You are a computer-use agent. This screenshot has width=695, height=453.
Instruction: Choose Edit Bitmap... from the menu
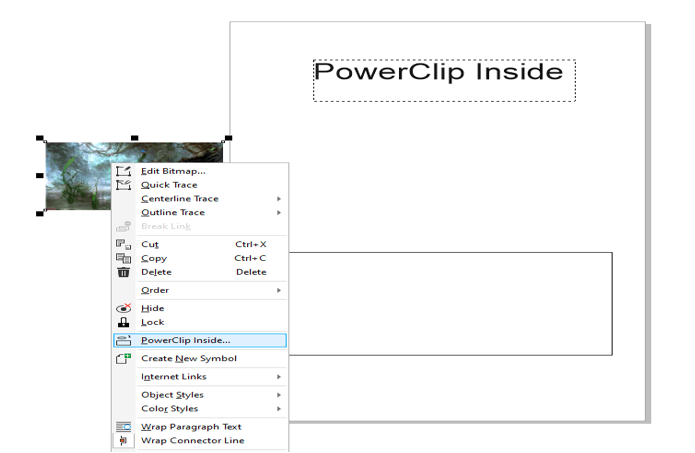(200, 171)
